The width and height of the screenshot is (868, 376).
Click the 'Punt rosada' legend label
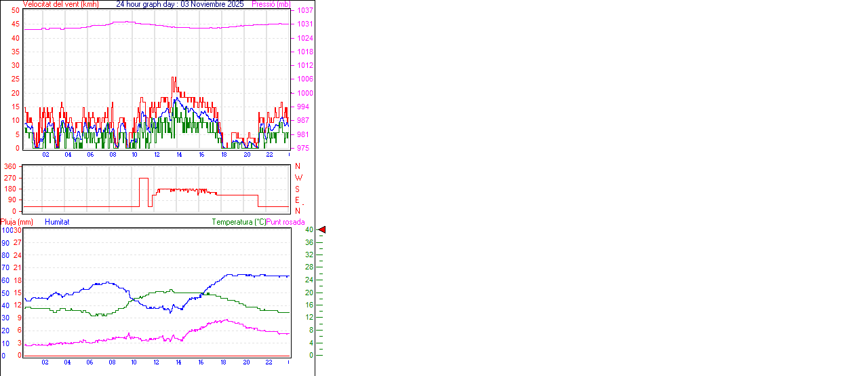click(x=285, y=222)
